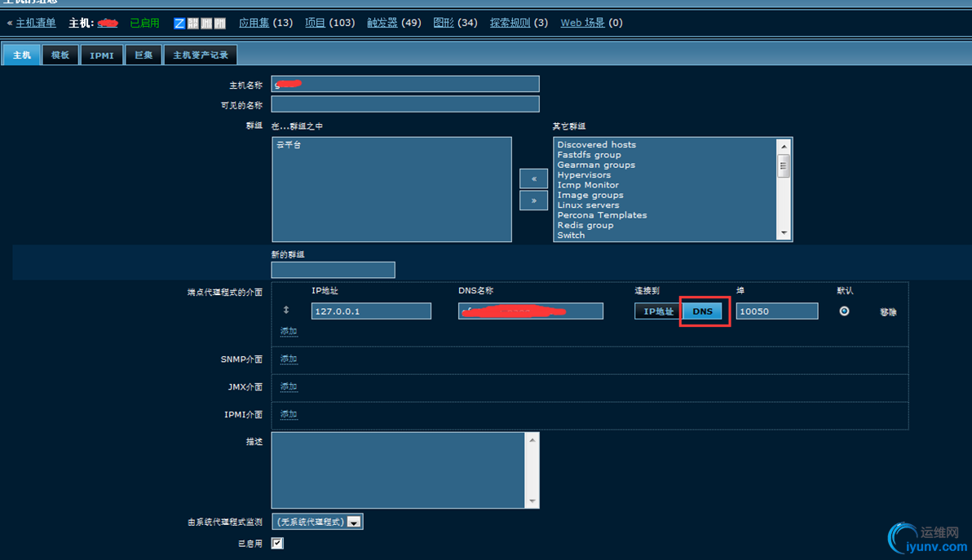972x560 pixels.
Task: Select Gearman groups in other groups
Action: [x=596, y=165]
